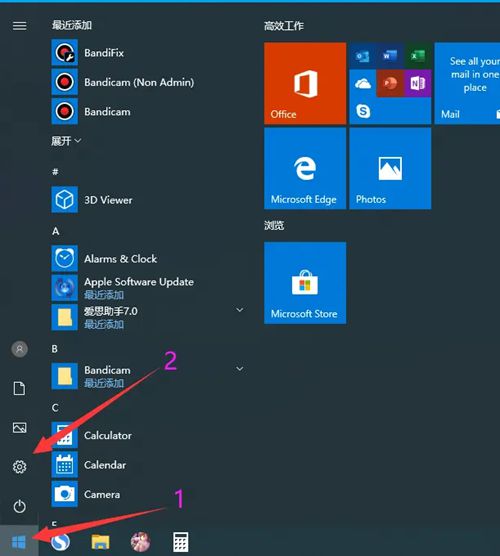
Task: Click the 最近添加 section heading
Action: 72,25
